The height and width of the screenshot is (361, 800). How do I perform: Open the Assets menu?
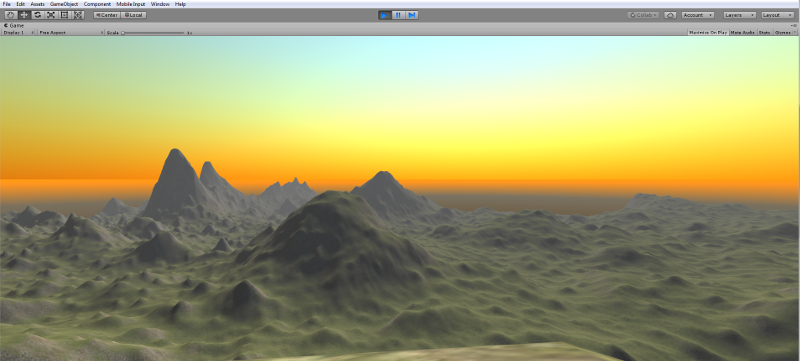[x=37, y=4]
